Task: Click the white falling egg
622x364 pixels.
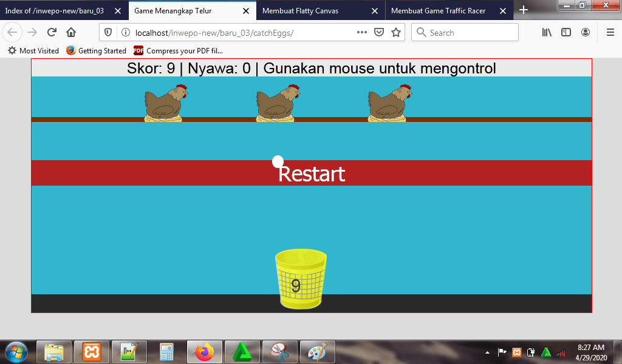Action: 278,161
